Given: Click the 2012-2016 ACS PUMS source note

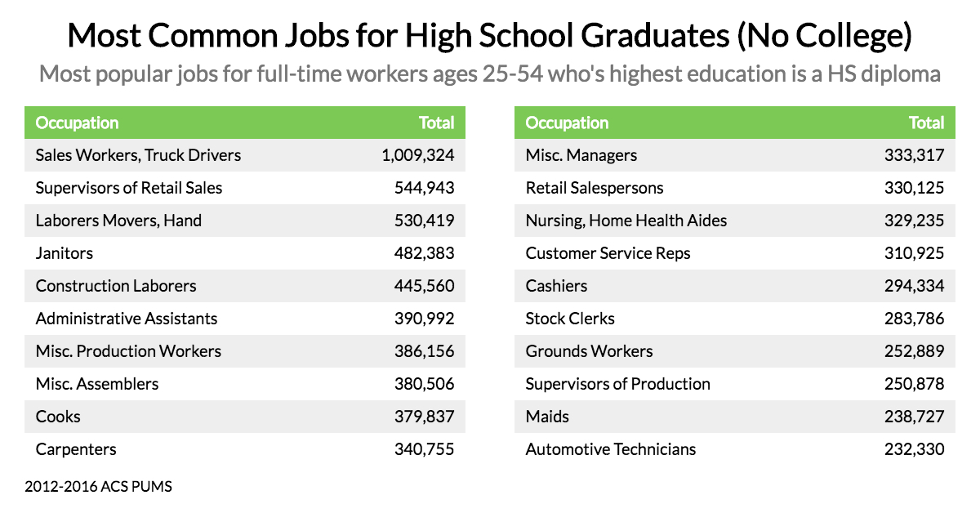Looking at the screenshot, I should tap(99, 487).
